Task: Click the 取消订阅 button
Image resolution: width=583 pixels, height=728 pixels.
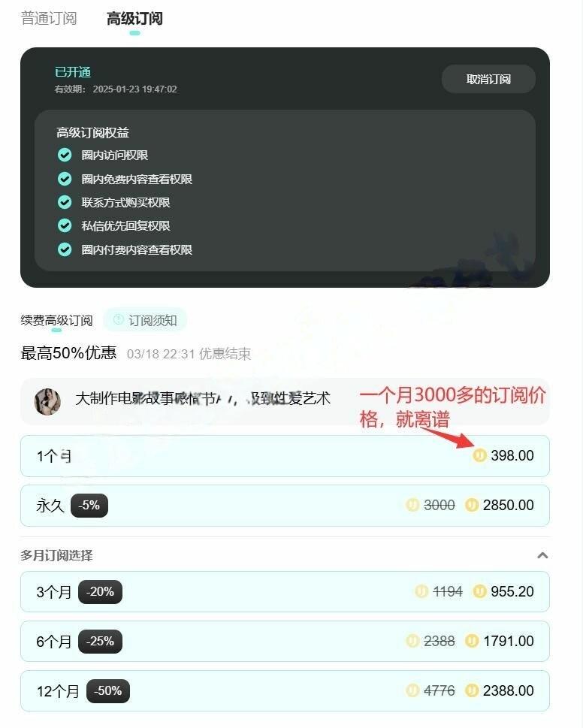Action: tap(488, 79)
